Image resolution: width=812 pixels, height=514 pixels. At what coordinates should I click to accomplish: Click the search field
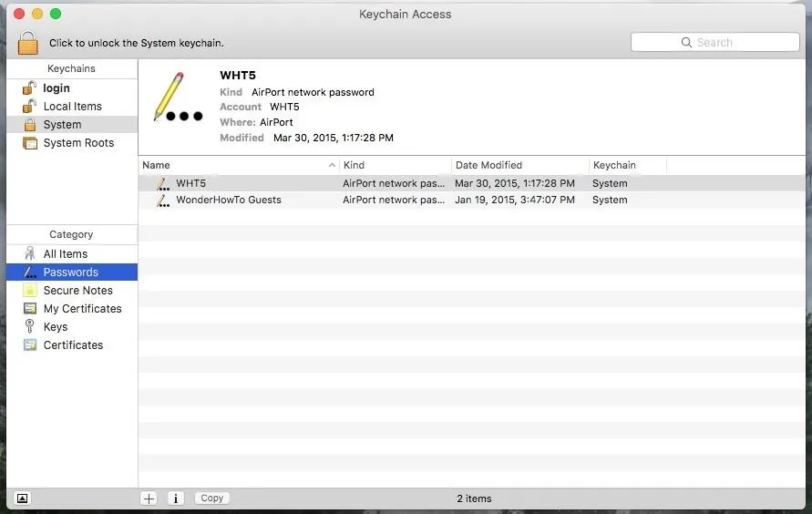pyautogui.click(x=715, y=43)
